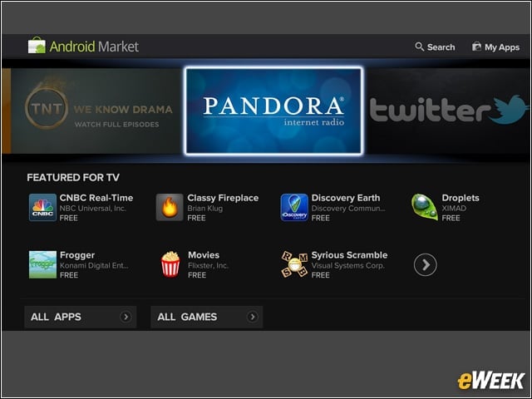
Task: Open the Search label in header
Action: pos(441,47)
